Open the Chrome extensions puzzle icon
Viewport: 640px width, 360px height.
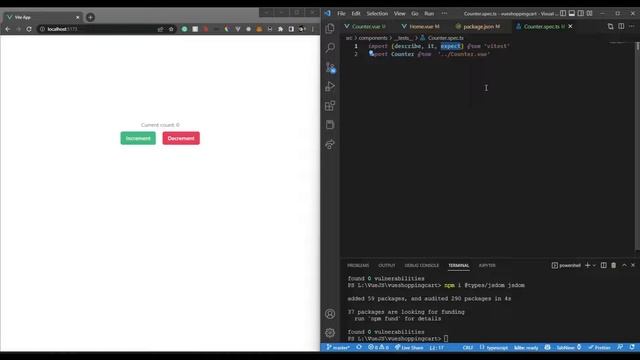[280, 29]
